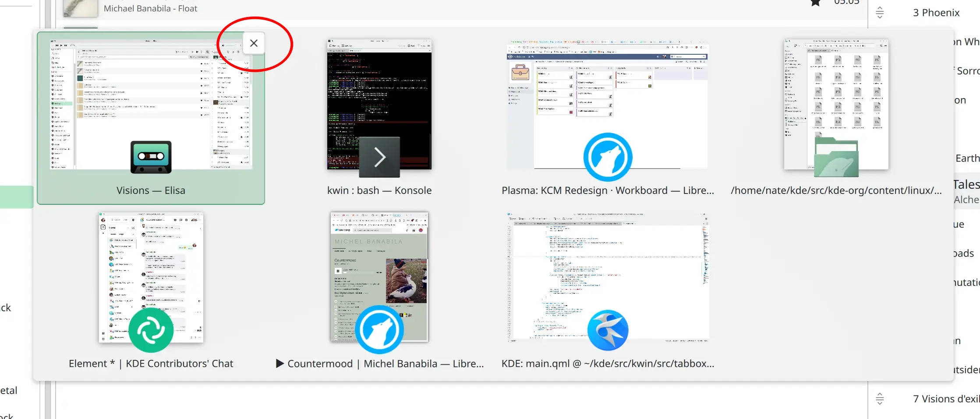Click the 'Michael Banabila - Float' track entry
The width and height of the screenshot is (980, 419).
pos(150,8)
